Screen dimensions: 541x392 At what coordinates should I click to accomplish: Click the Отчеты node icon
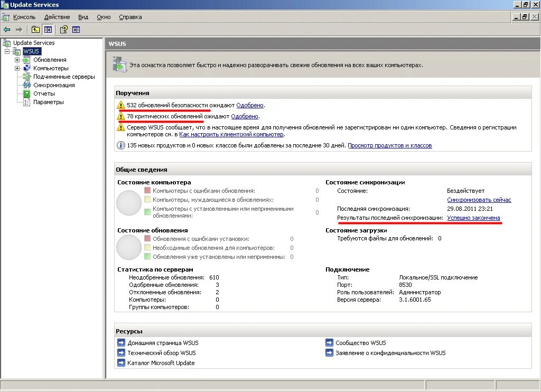pos(26,94)
